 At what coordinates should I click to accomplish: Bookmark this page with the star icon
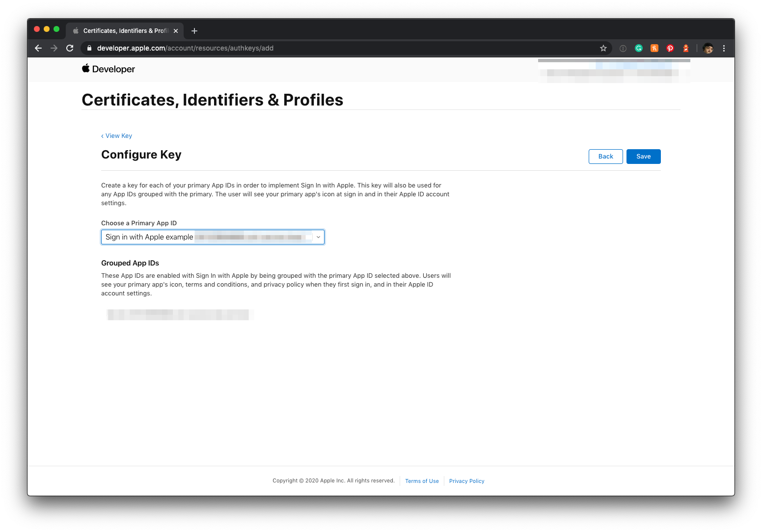603,48
